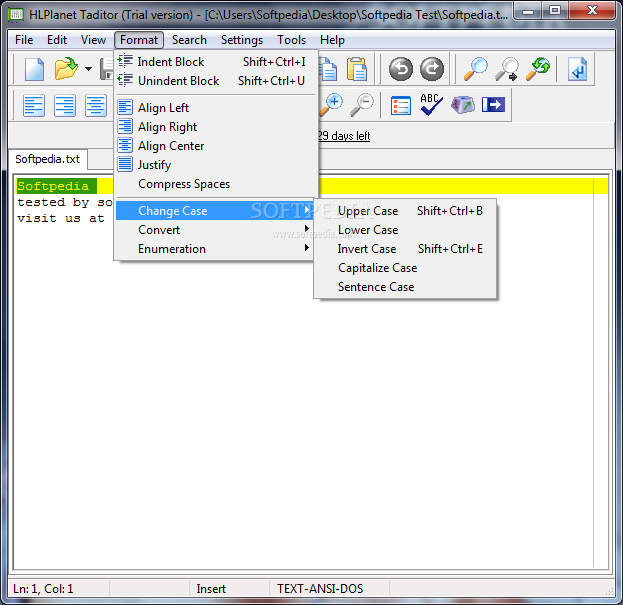
Task: Click the 'visit us at' text line
Action: [61, 218]
